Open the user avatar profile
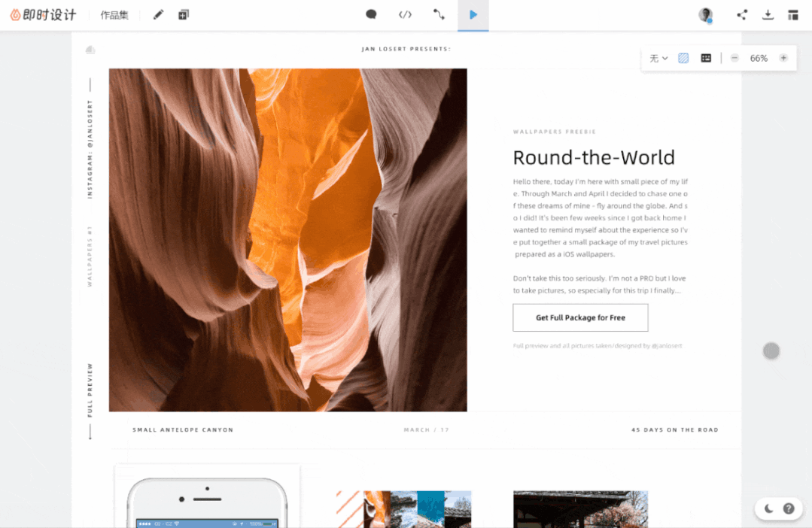The height and width of the screenshot is (528, 812). coord(705,14)
